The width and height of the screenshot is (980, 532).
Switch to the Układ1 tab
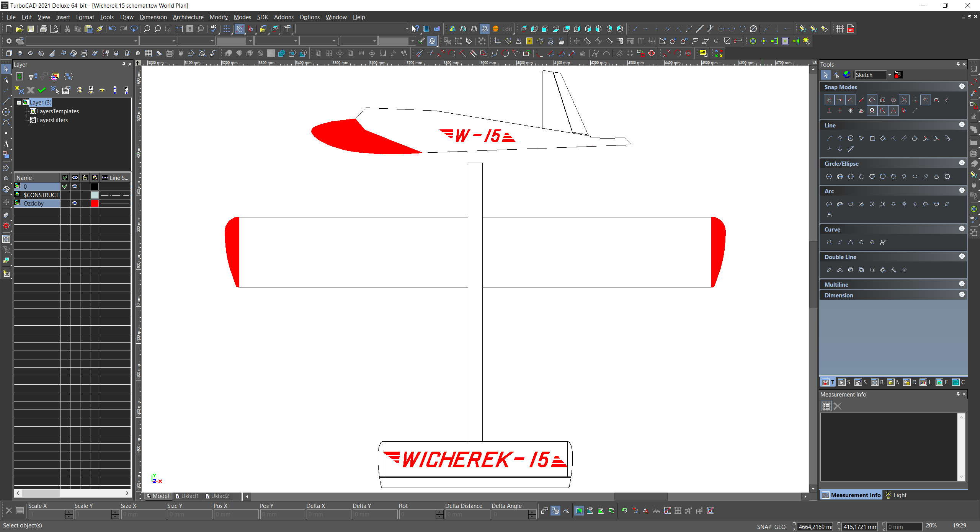(188, 496)
